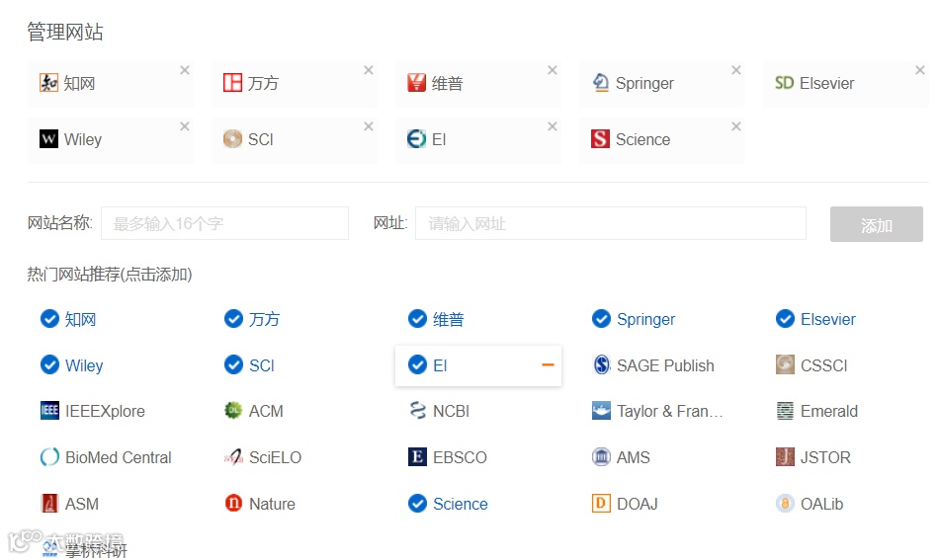Click the ACM label

pos(266,411)
